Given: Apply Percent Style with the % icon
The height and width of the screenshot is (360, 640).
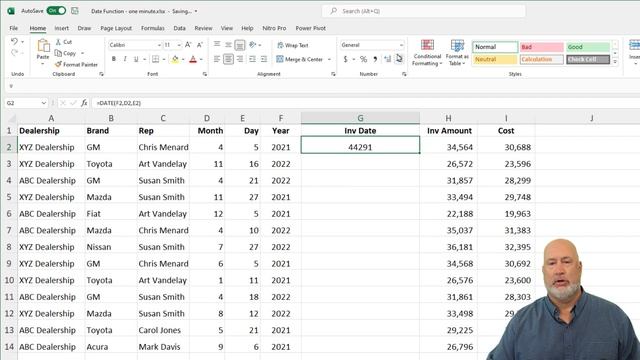Looking at the screenshot, I should pyautogui.click(x=363, y=59).
